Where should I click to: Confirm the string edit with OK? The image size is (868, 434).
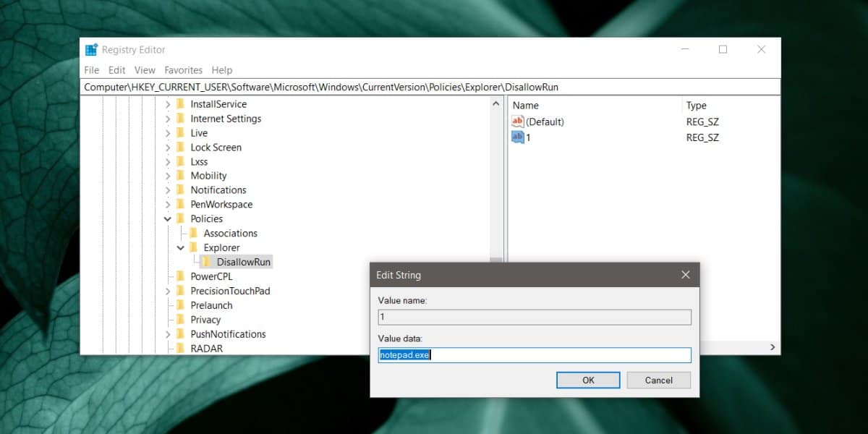588,380
